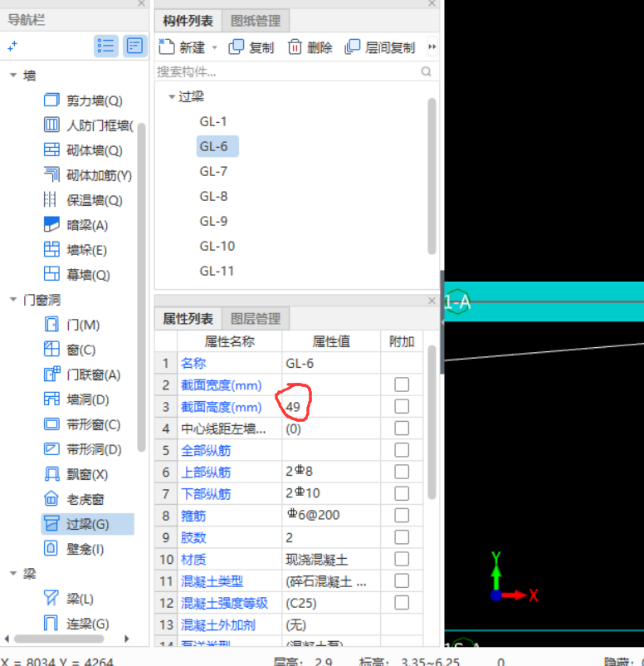Tick the 截面宽度(mm) 附加 checkbox
The height and width of the screenshot is (666, 644).
coord(402,384)
